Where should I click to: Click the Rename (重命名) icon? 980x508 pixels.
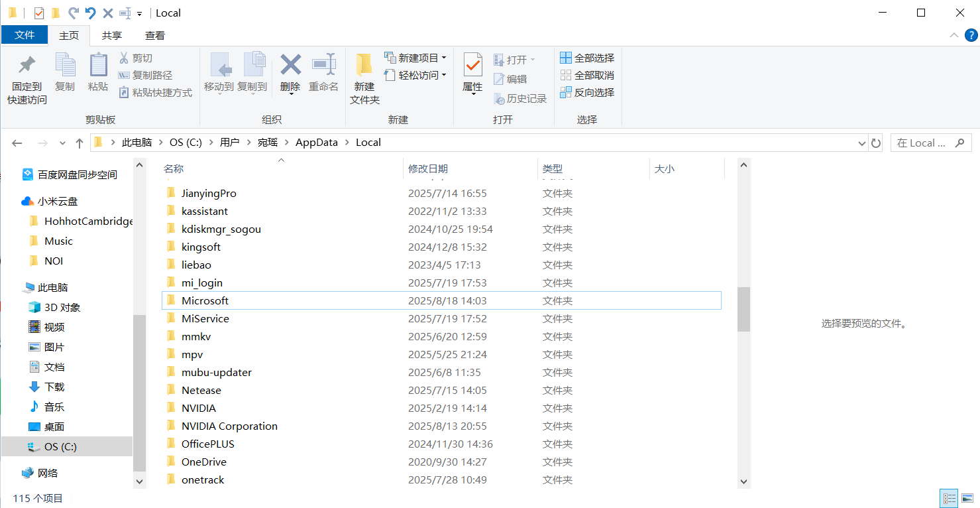323,65
